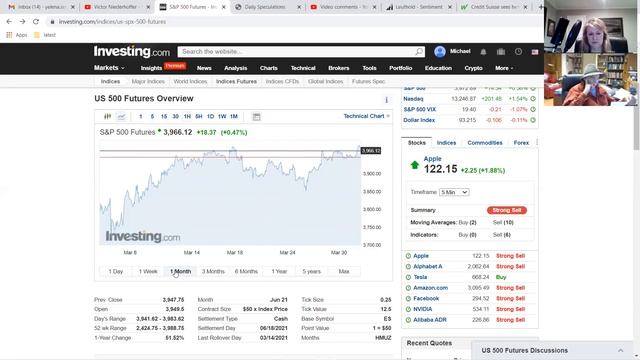Switch to the Commodities tab

pos(485,143)
